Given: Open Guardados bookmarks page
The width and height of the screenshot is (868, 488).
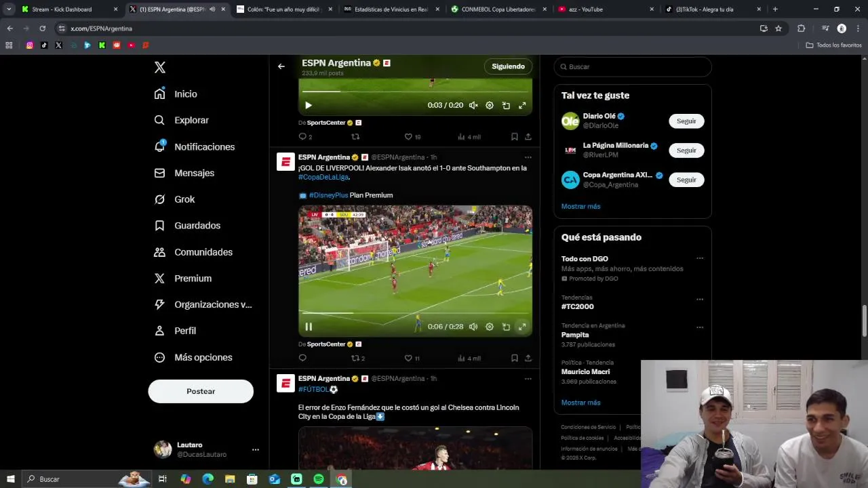Looking at the screenshot, I should click(187, 226).
